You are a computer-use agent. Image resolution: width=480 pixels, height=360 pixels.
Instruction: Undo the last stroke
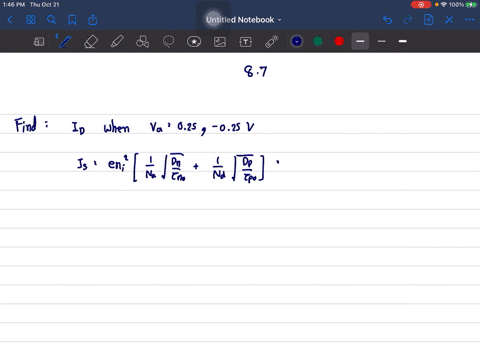pyautogui.click(x=387, y=20)
